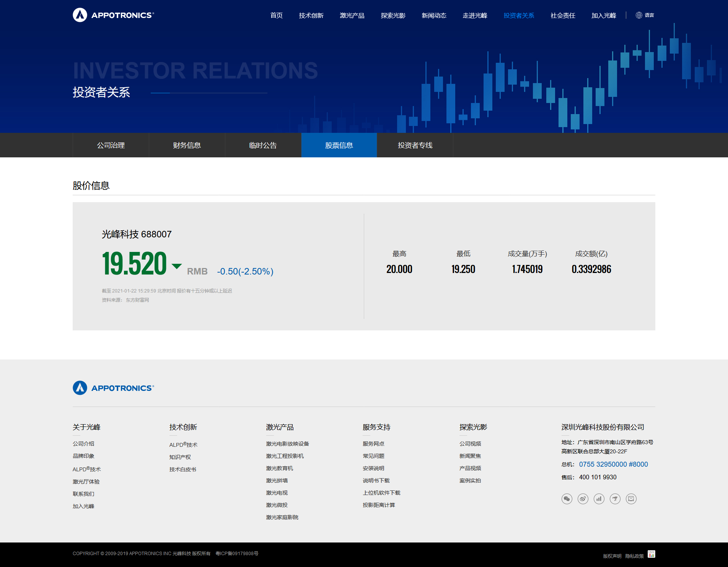Go to 首页 in the top navigation
The height and width of the screenshot is (567, 728).
276,16
